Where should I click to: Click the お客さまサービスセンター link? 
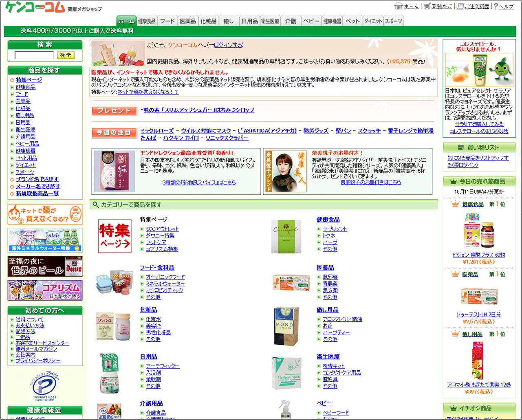tap(42, 343)
